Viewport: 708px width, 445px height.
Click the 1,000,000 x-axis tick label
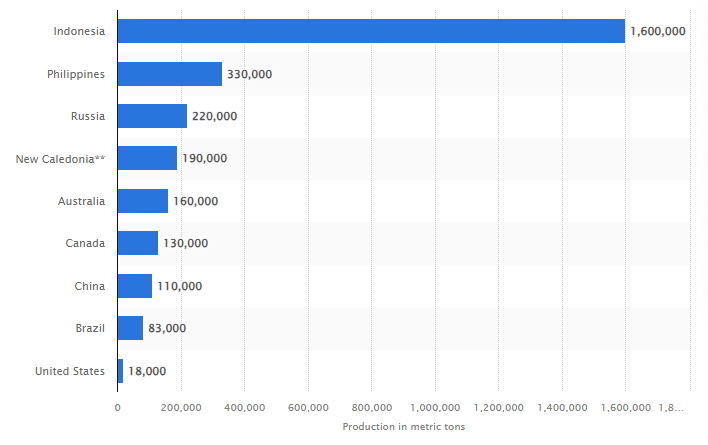pyautogui.click(x=435, y=407)
